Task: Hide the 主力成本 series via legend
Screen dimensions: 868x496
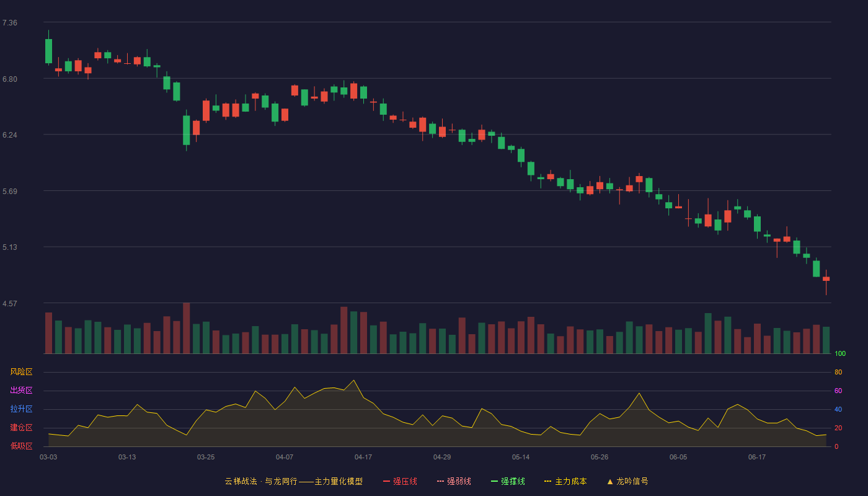Action: point(565,481)
